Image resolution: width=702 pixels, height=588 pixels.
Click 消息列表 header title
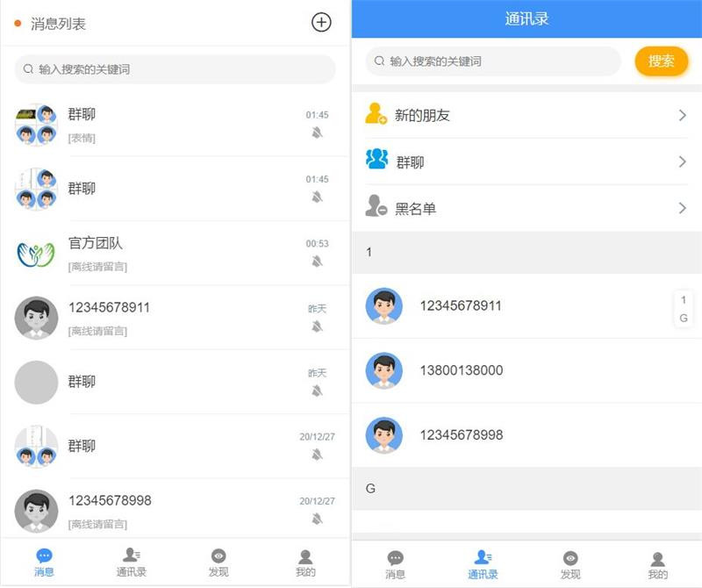[x=58, y=24]
